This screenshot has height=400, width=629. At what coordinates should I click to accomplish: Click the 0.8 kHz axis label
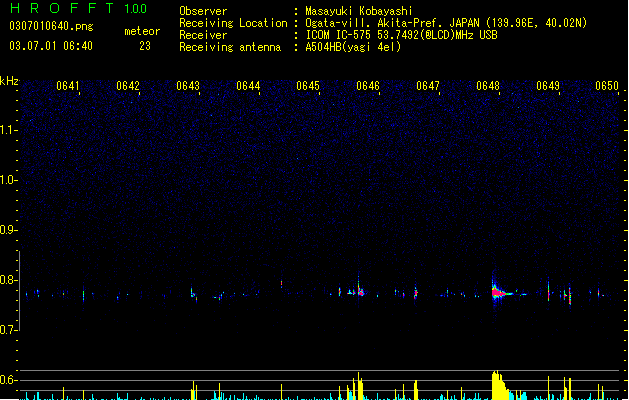[8, 280]
